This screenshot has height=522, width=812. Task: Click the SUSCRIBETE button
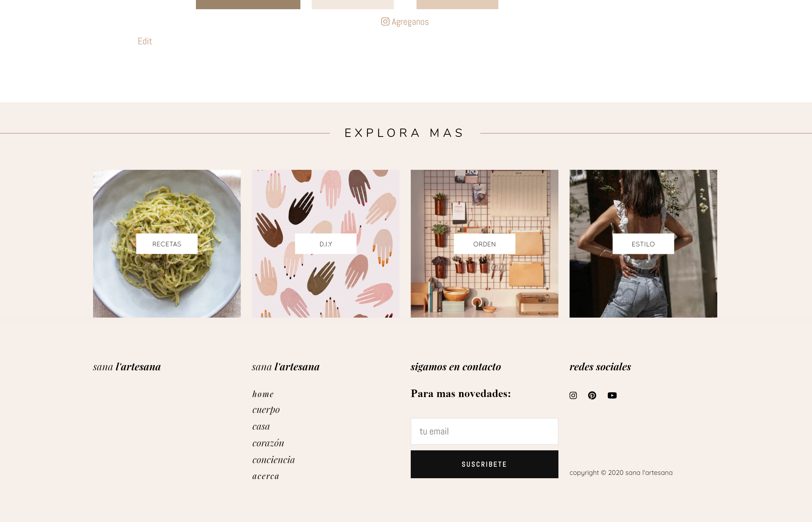click(x=484, y=464)
